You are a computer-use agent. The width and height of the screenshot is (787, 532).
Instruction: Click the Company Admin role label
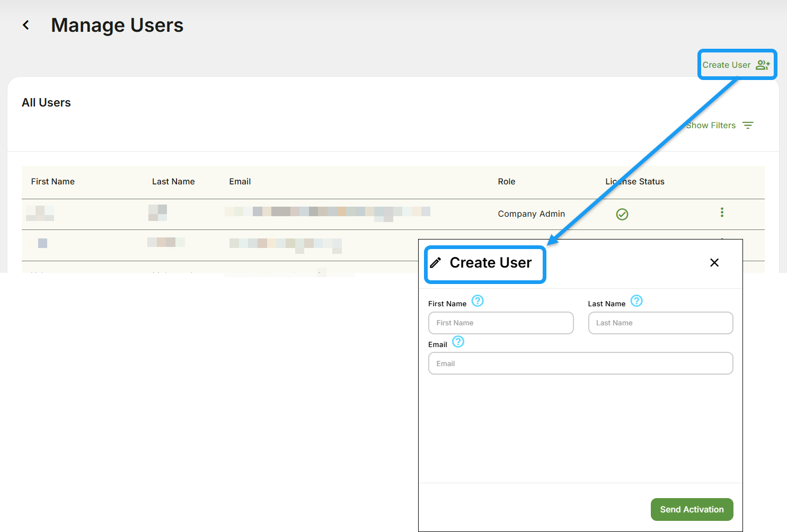pos(531,214)
